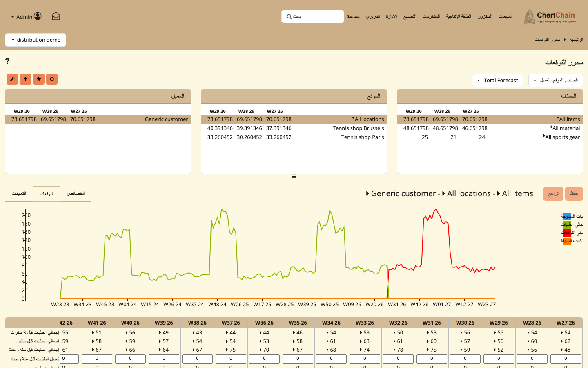Click the red legend swatch
The width and height of the screenshot is (588, 368).
(567, 233)
